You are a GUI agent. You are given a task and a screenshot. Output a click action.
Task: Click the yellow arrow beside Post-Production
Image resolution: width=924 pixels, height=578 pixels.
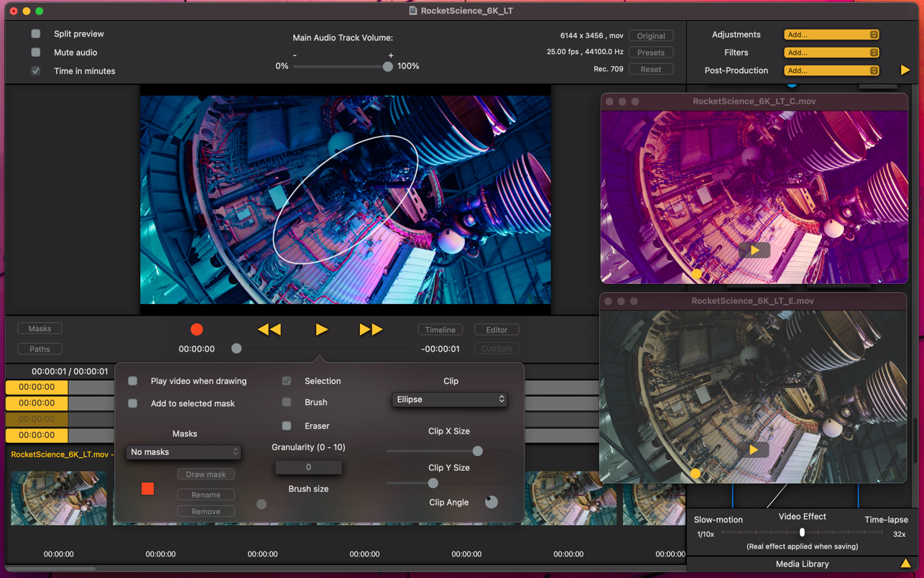coord(905,70)
